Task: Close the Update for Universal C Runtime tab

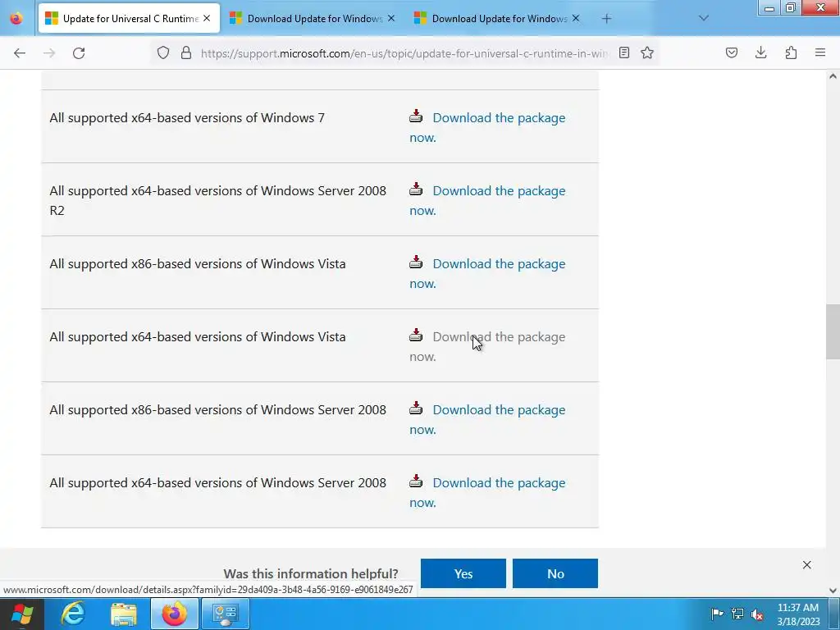Action: [x=207, y=18]
